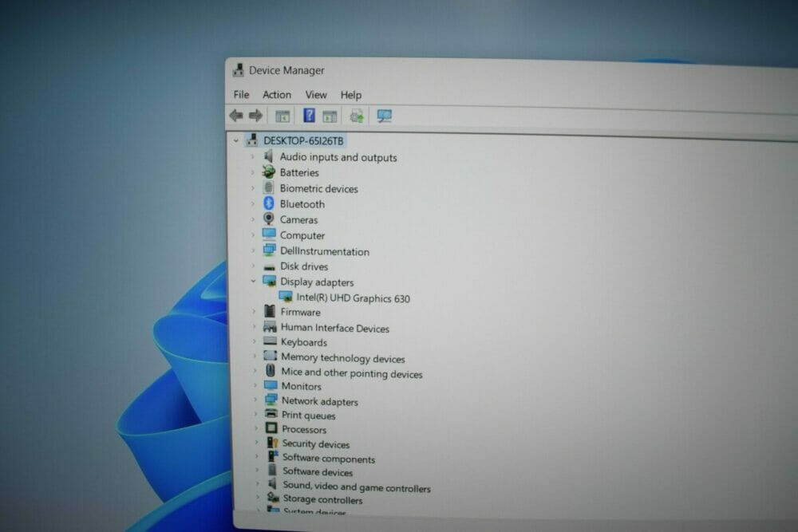
Task: Click the Bluetooth category icon
Action: click(269, 203)
